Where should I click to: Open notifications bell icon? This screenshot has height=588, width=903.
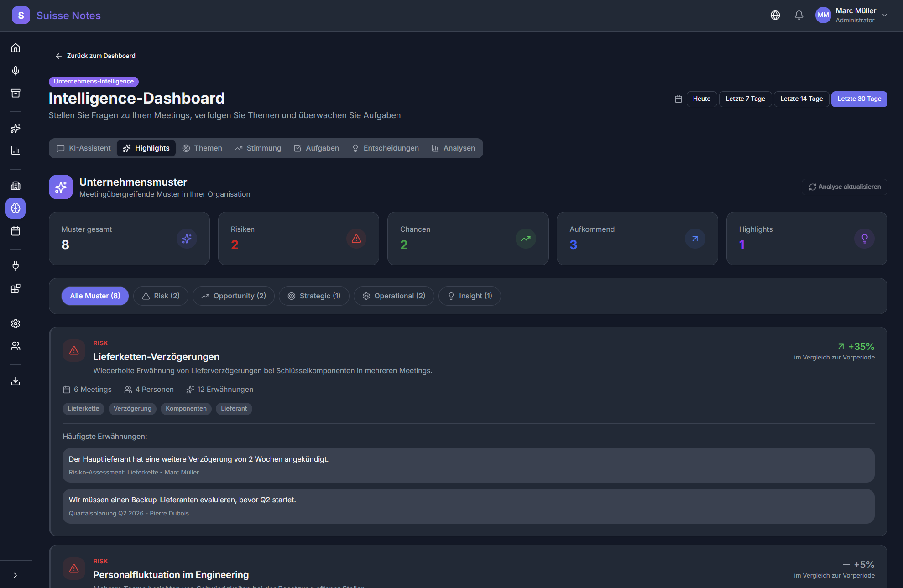pyautogui.click(x=799, y=15)
